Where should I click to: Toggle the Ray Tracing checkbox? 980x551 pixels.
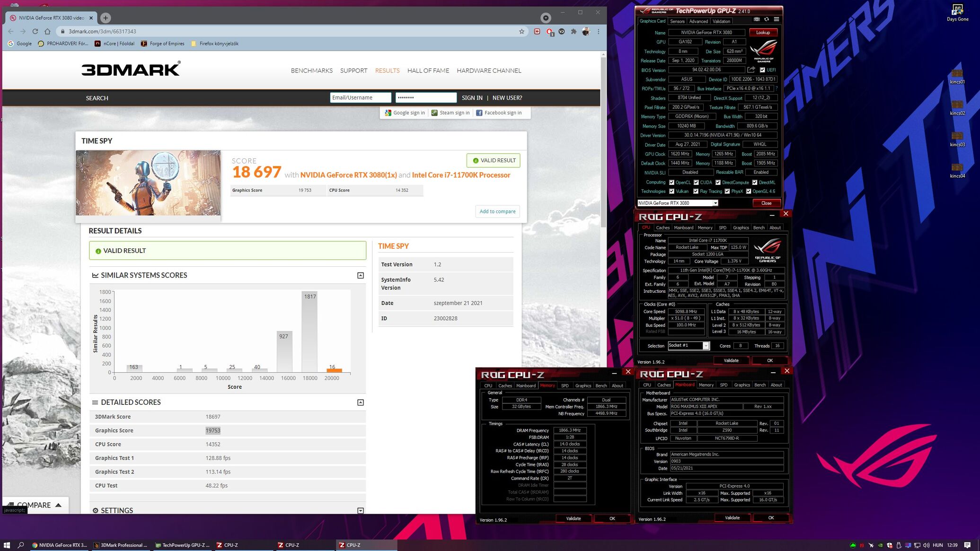[x=696, y=192]
